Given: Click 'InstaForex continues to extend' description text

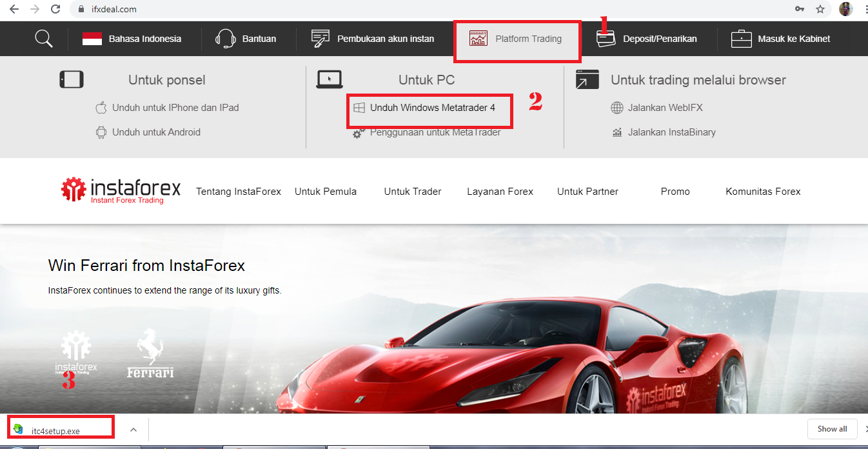Looking at the screenshot, I should [165, 290].
